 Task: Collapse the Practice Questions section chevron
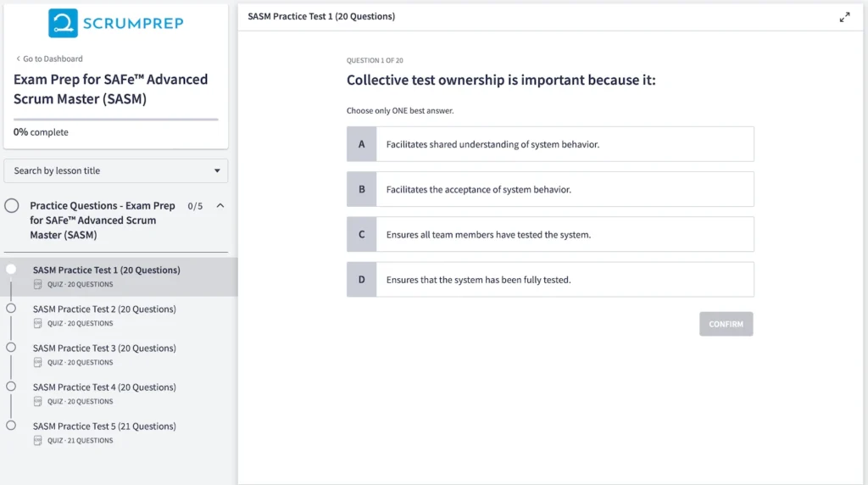(x=220, y=206)
